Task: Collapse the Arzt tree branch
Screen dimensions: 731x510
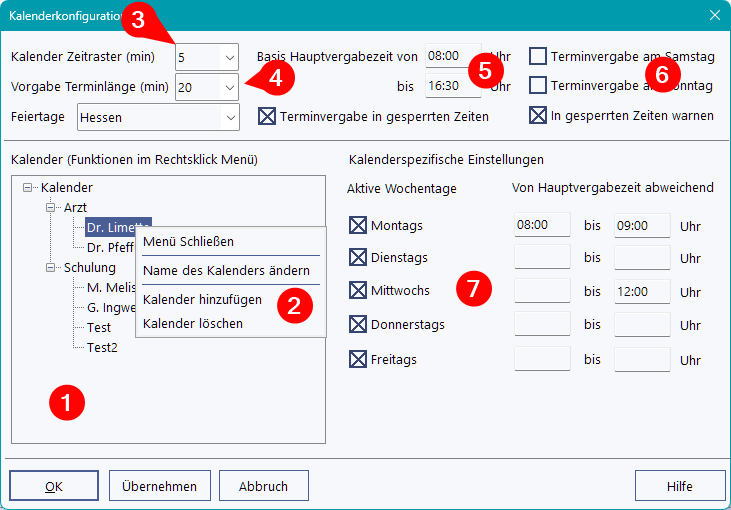Action: [x=51, y=208]
